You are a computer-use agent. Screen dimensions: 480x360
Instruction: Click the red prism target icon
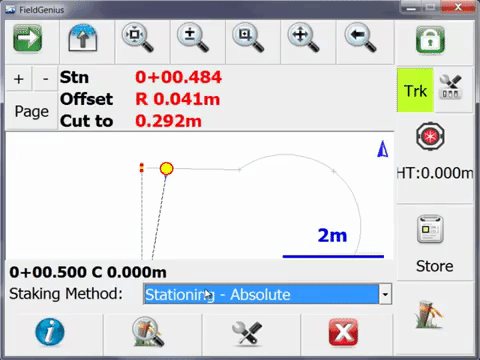430,136
